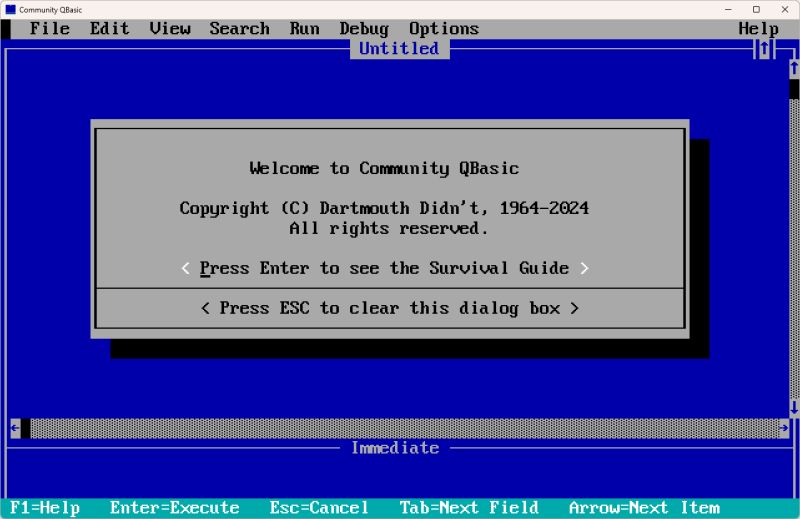Click F1=Help in status bar
This screenshot has height=519, width=800.
click(45, 508)
